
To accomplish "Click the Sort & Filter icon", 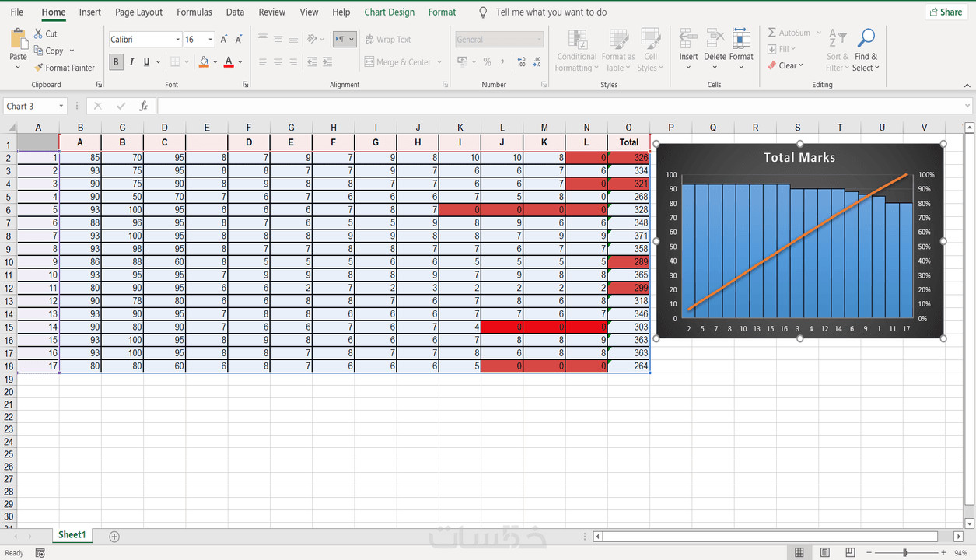I will pos(836,50).
